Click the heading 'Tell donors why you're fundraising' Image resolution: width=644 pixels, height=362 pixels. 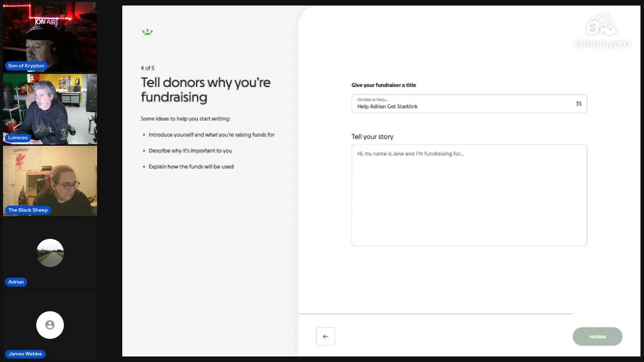click(x=205, y=89)
